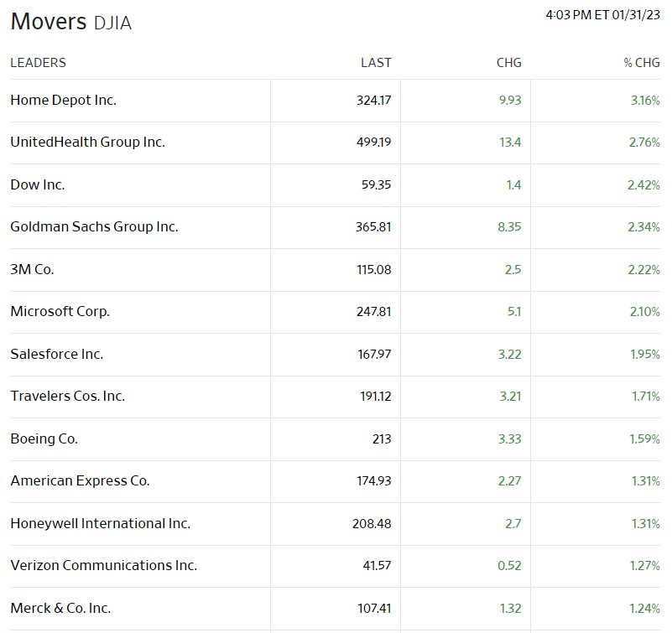Open the Honeywell International Inc. link
672x633 pixels.
101,523
